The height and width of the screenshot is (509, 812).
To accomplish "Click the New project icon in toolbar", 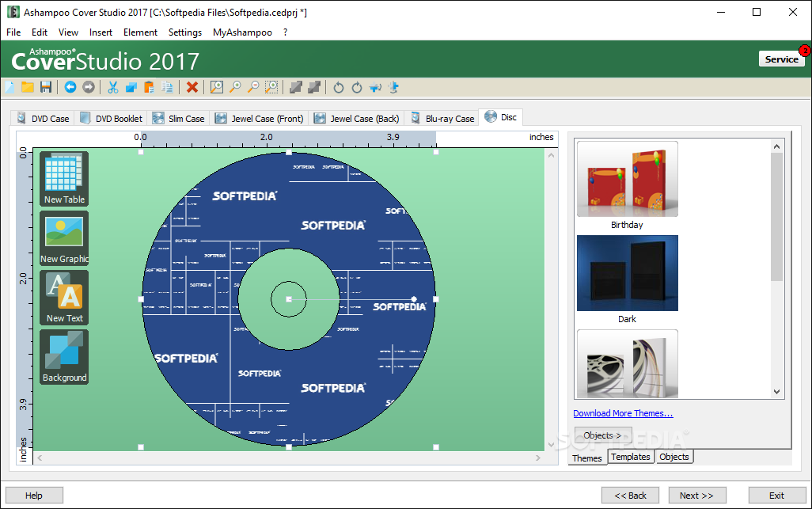I will (9, 87).
